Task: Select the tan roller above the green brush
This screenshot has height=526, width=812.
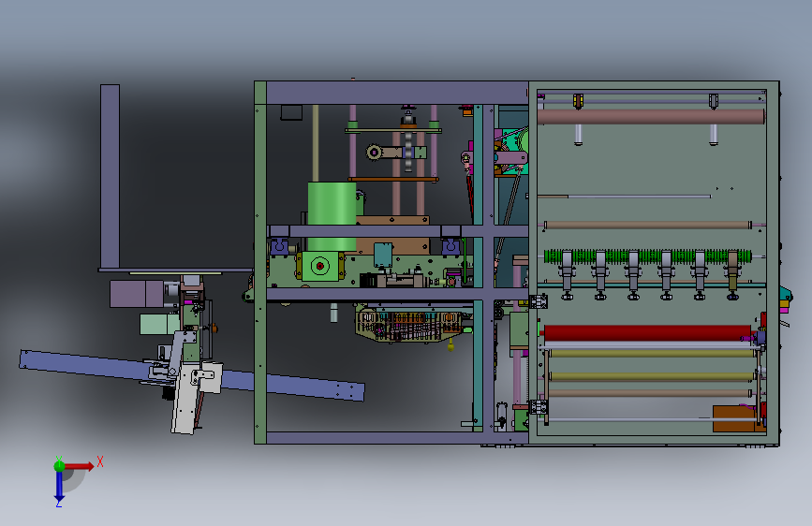Action: click(x=647, y=225)
